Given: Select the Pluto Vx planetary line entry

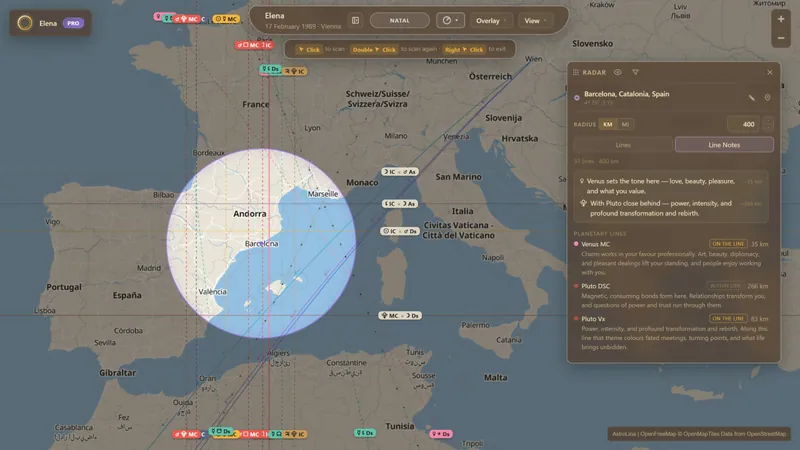Looking at the screenshot, I should point(672,333).
